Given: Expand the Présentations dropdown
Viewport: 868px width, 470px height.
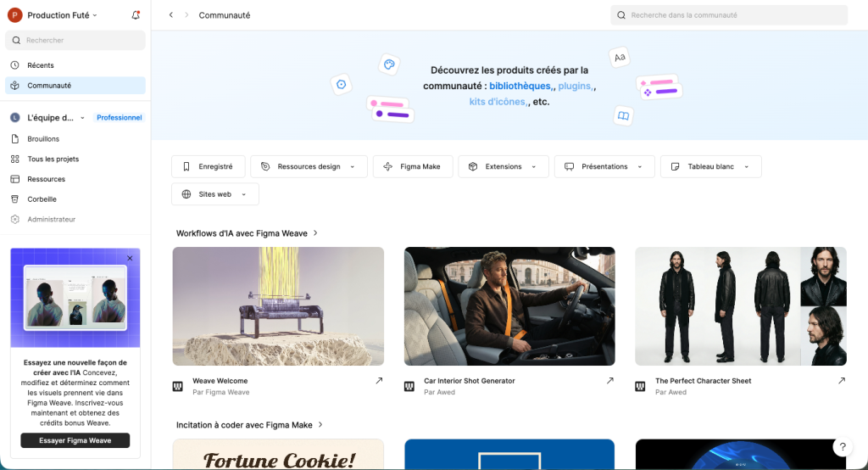Looking at the screenshot, I should (x=604, y=167).
